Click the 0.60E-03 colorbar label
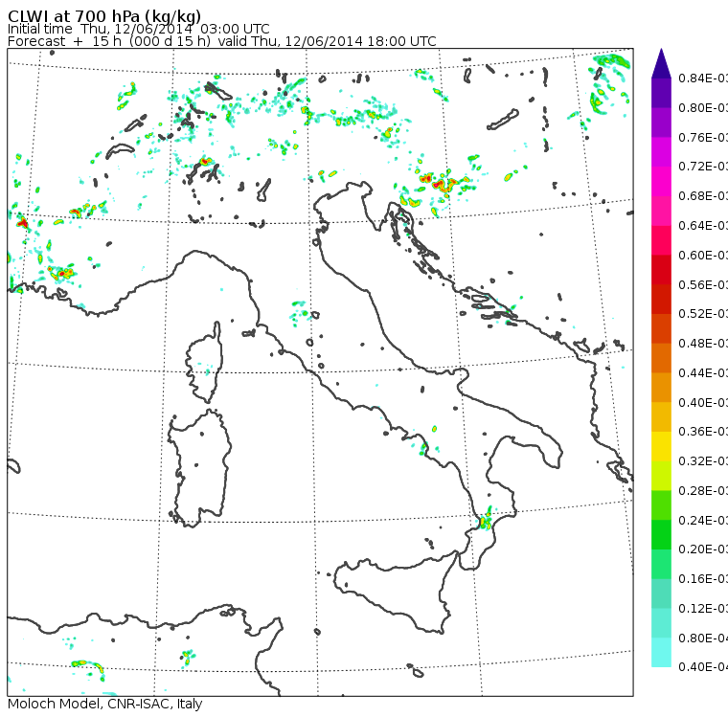The width and height of the screenshot is (728, 717). 703,256
